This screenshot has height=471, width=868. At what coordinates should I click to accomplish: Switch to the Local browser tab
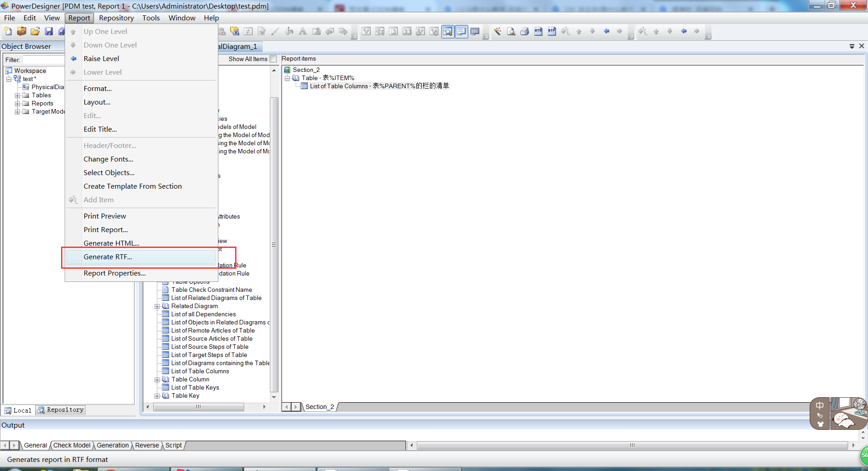pos(18,410)
